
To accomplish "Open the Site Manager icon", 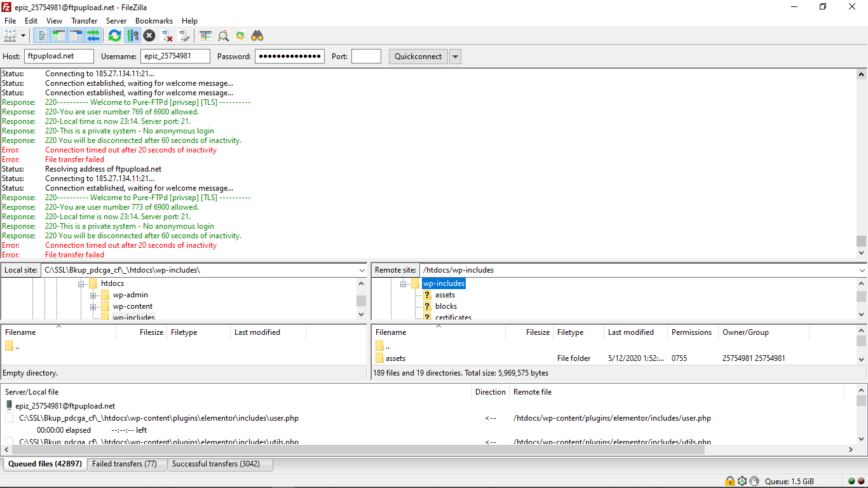I will (x=10, y=36).
